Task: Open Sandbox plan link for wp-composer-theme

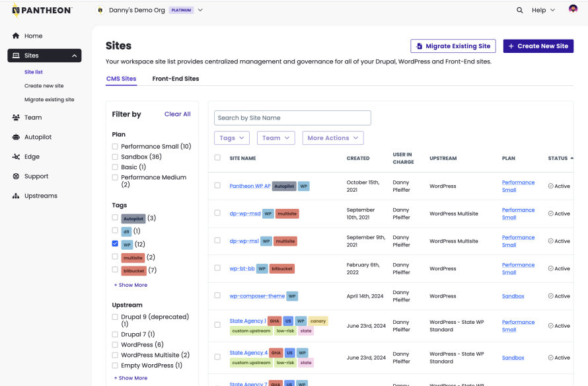Action: click(x=513, y=296)
